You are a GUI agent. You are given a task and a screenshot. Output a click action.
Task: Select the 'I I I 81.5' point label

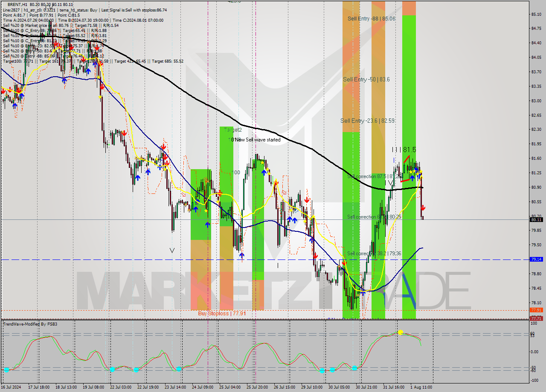(404, 150)
